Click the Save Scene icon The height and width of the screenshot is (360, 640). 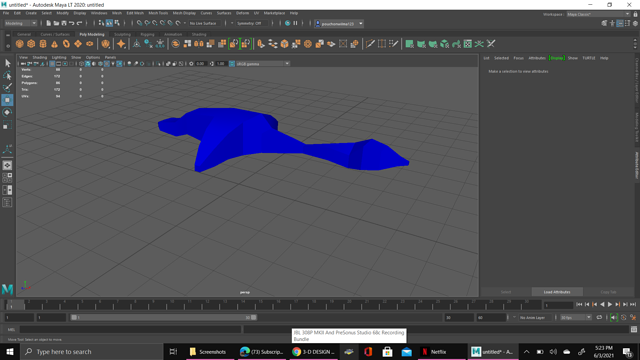(64, 23)
